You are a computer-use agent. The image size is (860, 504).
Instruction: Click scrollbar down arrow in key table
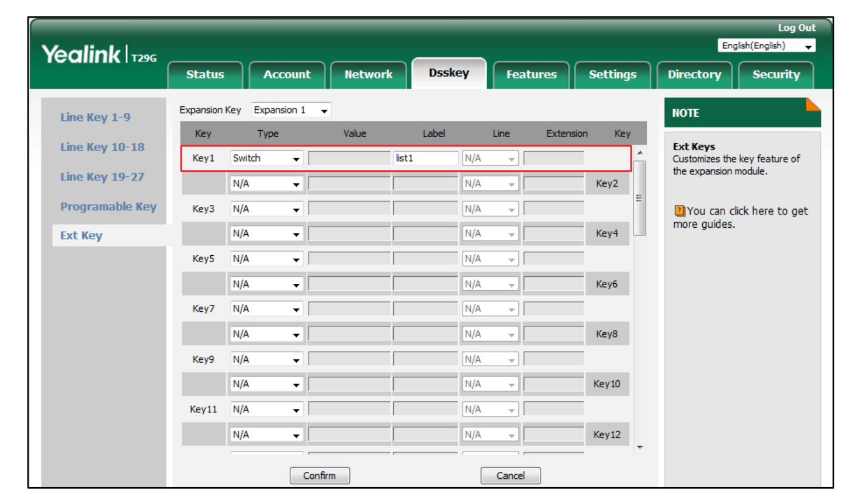(x=640, y=447)
